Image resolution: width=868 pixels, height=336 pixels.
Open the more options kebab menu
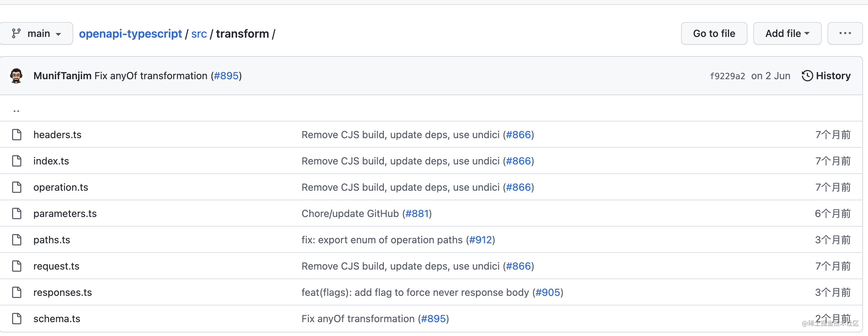[845, 33]
